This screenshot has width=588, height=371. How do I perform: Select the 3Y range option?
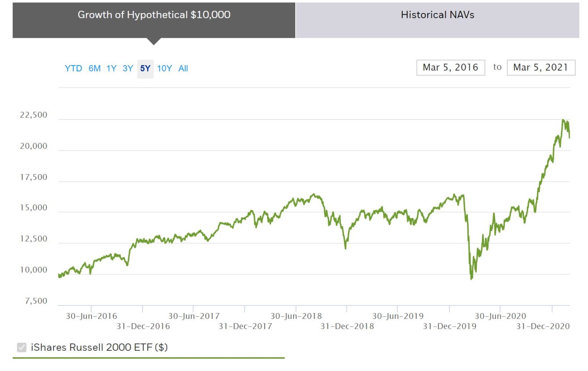(128, 69)
